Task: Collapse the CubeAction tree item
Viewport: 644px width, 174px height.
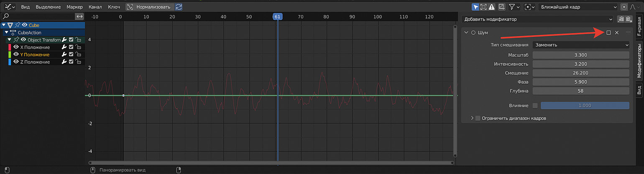Action: [x=7, y=33]
